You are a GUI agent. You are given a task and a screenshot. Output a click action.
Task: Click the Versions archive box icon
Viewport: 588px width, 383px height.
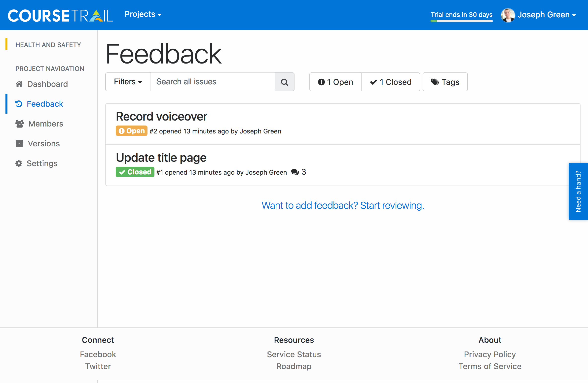tap(19, 143)
